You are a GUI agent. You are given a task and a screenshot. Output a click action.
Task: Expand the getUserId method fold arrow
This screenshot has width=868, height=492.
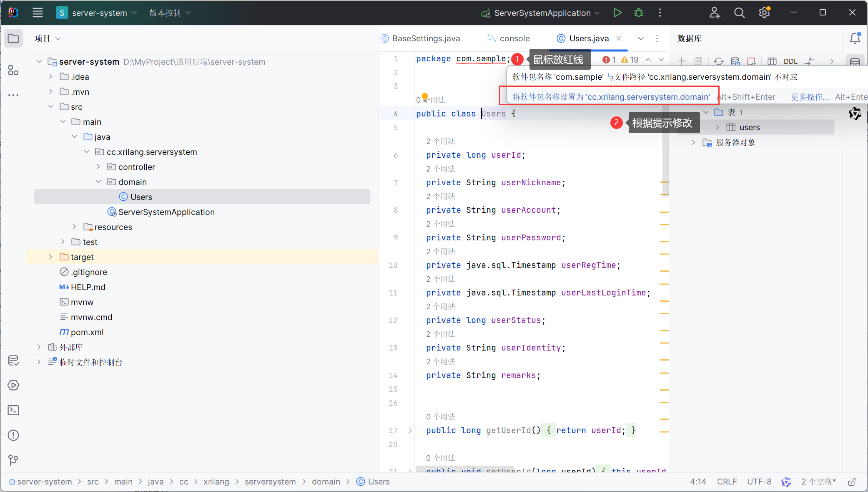click(410, 430)
